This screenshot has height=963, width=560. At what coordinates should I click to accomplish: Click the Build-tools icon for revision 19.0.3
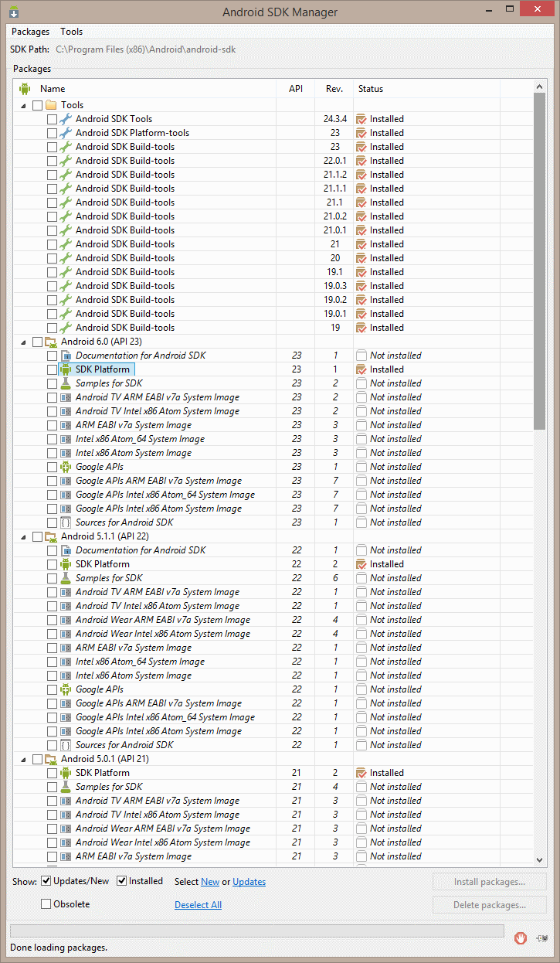coord(66,286)
